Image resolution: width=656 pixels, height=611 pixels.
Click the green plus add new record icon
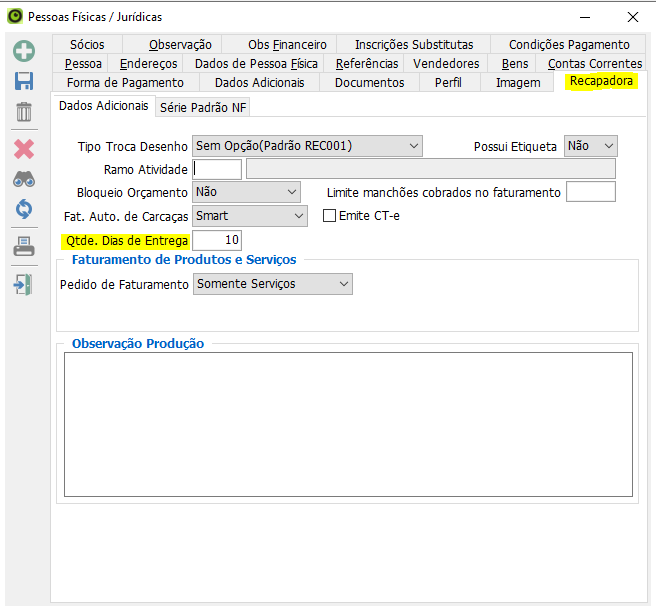tap(23, 51)
